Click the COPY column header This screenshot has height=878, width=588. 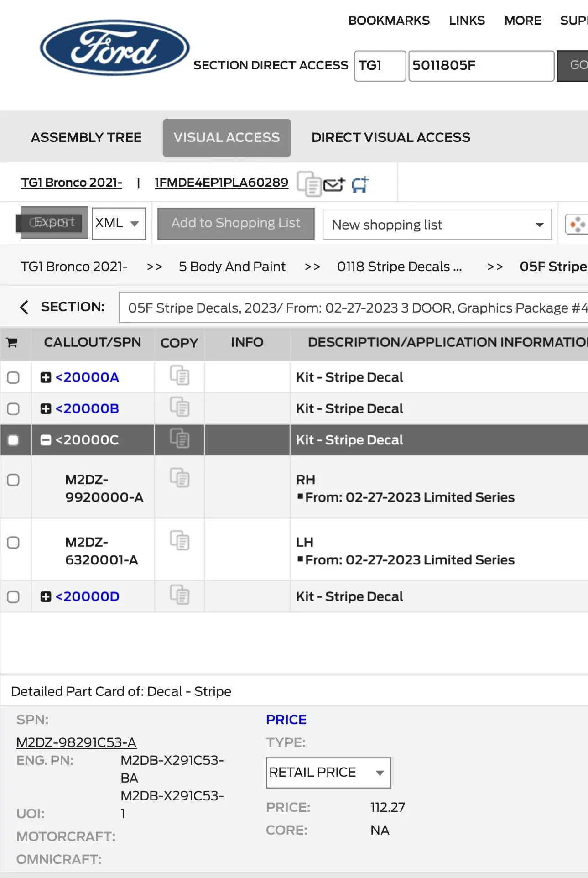click(x=179, y=343)
